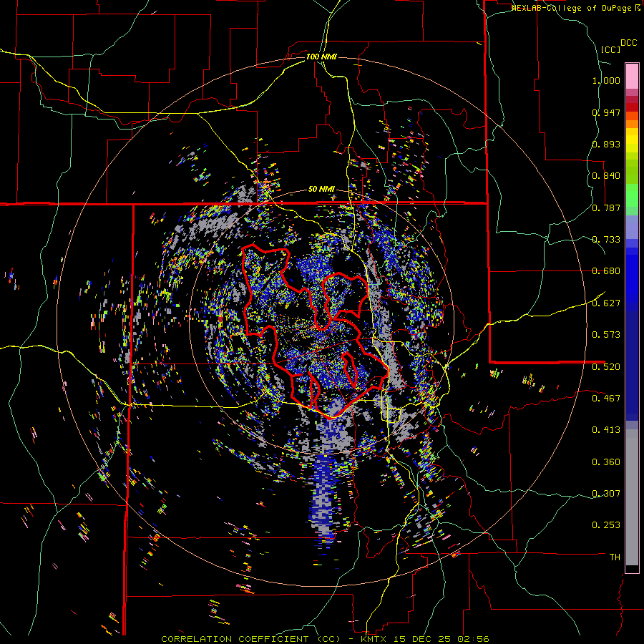Click the 0.733 legend value

coord(606,240)
